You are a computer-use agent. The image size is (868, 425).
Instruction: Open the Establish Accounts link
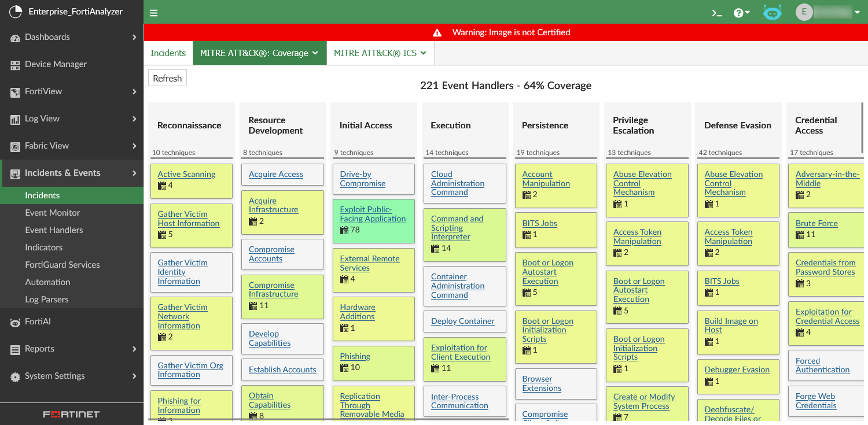point(282,369)
